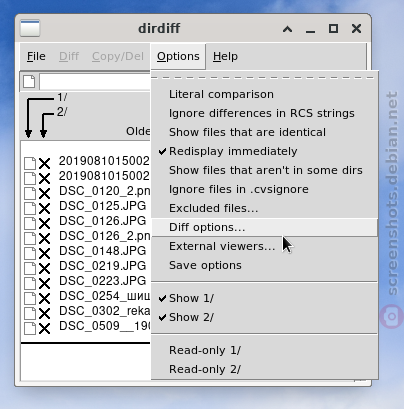Click the X mark beside DSC_0148.JPG
Image resolution: width=404 pixels, height=409 pixels.
point(44,253)
